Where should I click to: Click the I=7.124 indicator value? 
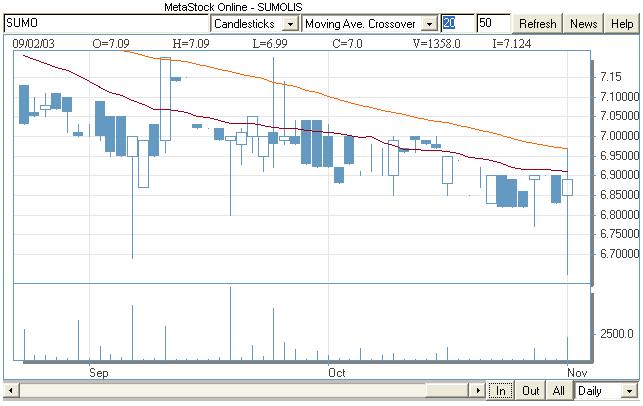tap(512, 43)
